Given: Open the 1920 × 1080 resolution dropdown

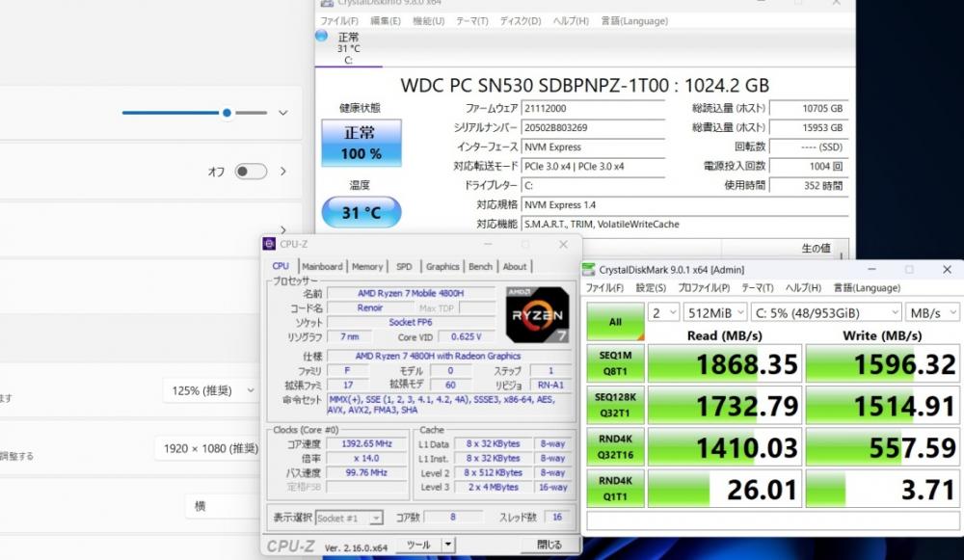Looking at the screenshot, I should (209, 449).
